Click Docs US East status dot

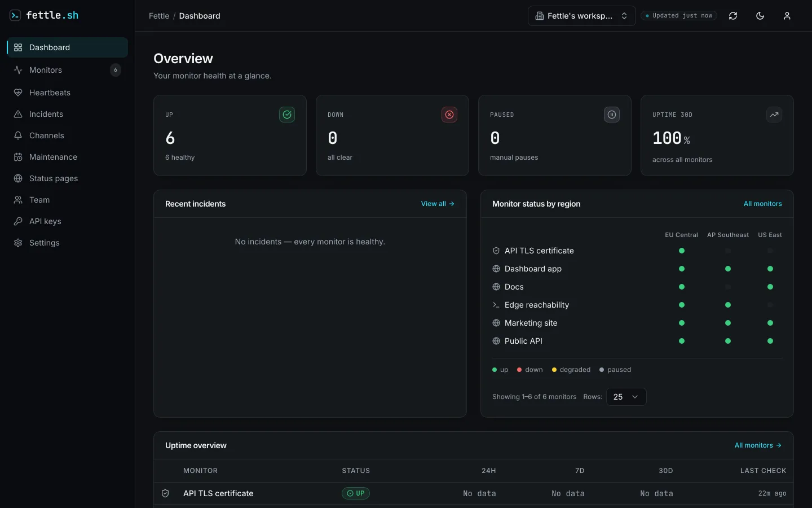click(x=770, y=287)
